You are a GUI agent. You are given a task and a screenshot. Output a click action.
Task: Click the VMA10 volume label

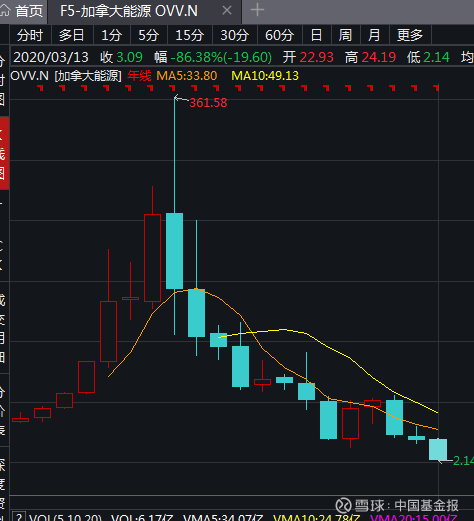tap(317, 517)
